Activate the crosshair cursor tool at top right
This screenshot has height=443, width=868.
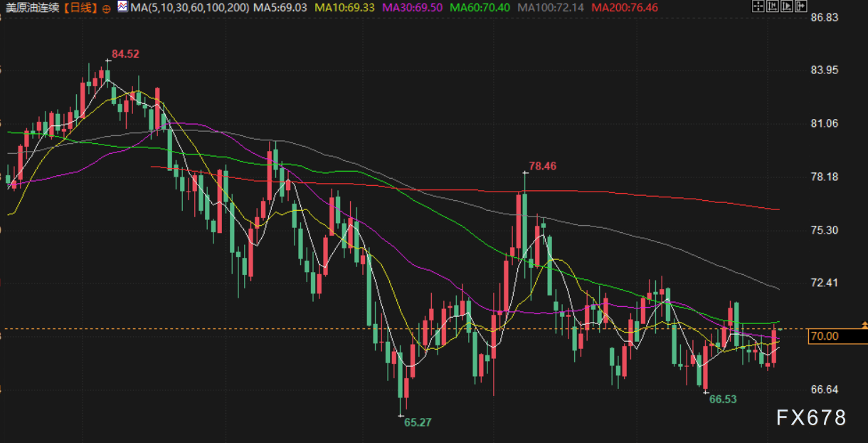click(758, 6)
